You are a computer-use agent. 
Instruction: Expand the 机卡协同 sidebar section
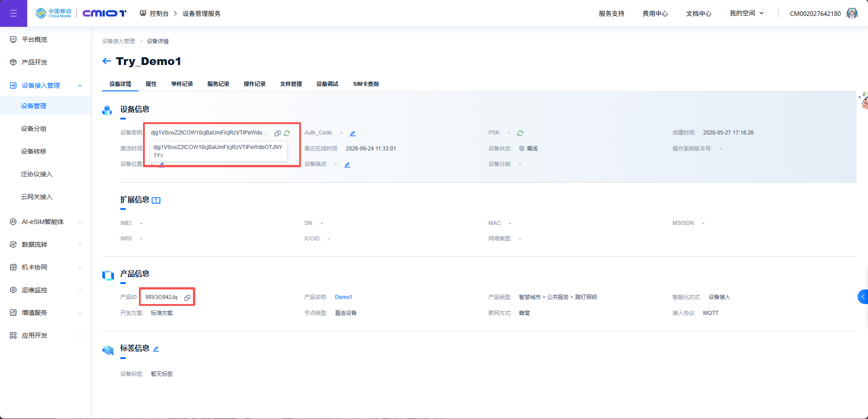pyautogui.click(x=80, y=267)
